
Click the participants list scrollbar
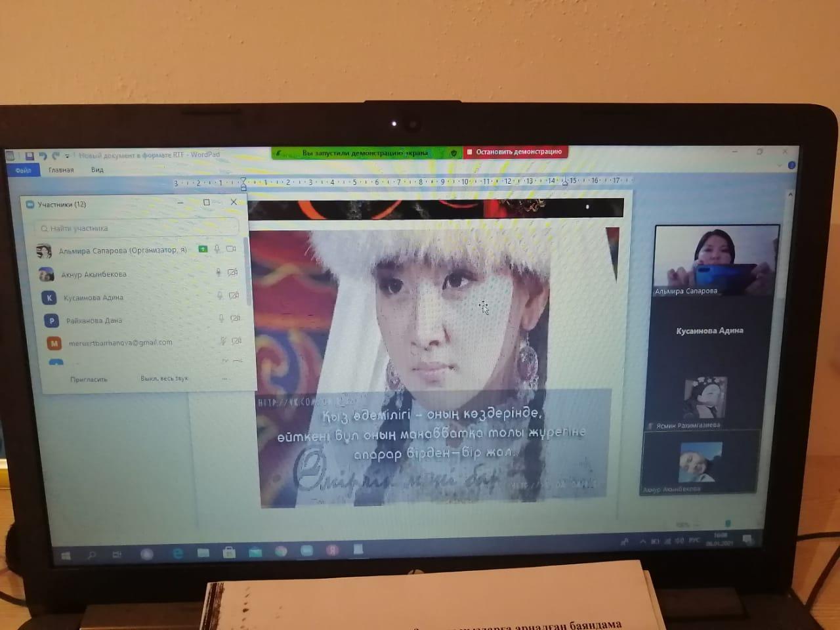coord(247,272)
